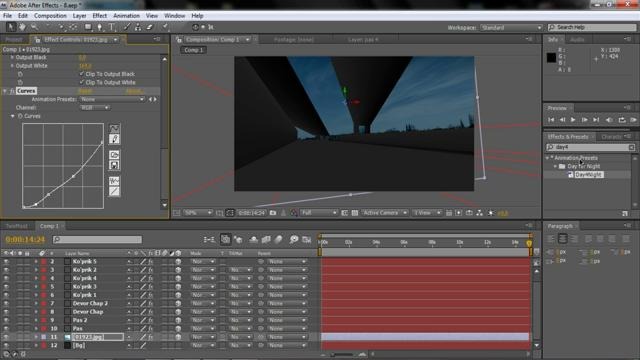The width and height of the screenshot is (640, 360).
Task: Click the Play button in Preview panel
Action: [573, 120]
